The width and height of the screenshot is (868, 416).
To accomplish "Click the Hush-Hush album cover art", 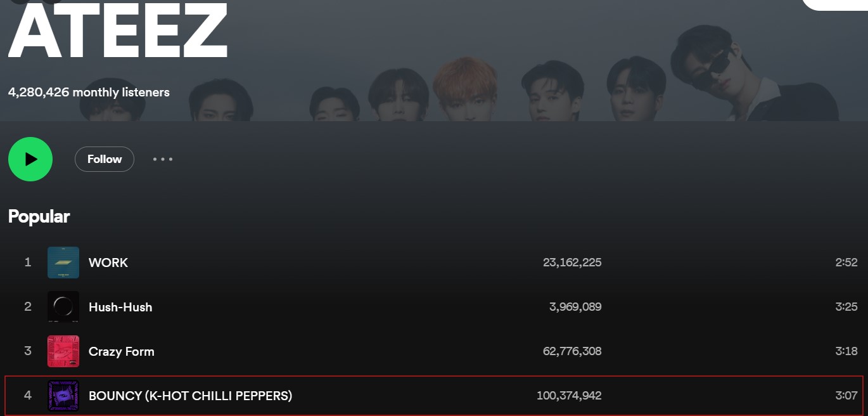I will 63,307.
